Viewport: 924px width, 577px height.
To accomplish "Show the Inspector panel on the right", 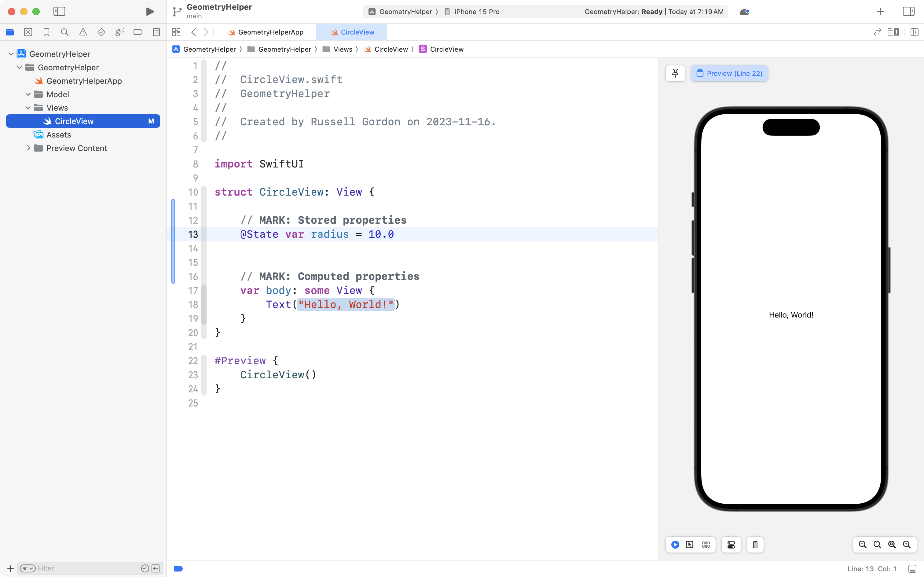I will click(x=908, y=11).
